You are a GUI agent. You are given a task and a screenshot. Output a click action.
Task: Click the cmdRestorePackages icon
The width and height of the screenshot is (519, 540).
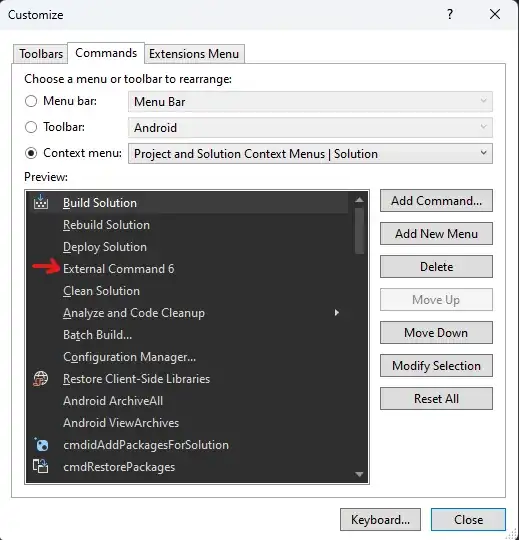coord(41,466)
